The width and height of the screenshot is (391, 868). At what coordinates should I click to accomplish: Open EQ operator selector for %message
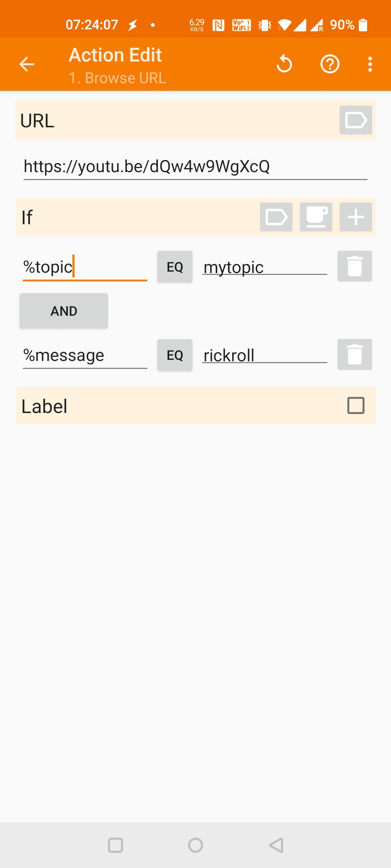[175, 355]
